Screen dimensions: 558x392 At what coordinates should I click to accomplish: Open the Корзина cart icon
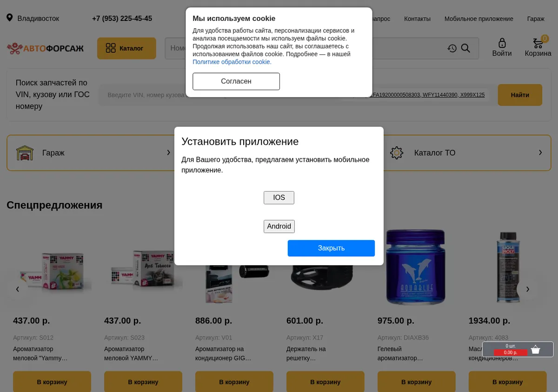pyautogui.click(x=538, y=43)
